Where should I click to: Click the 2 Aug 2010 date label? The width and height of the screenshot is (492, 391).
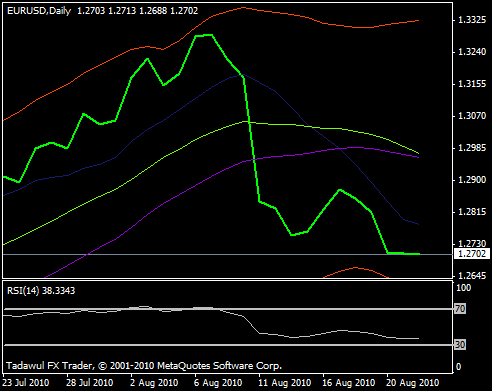(154, 382)
